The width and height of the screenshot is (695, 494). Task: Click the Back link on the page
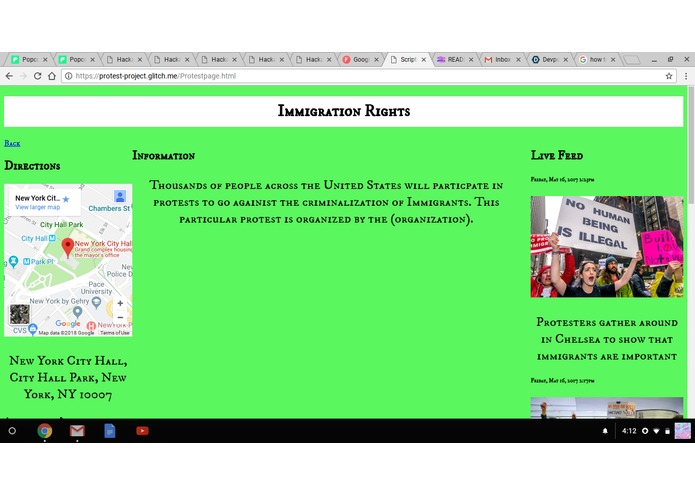pos(12,143)
